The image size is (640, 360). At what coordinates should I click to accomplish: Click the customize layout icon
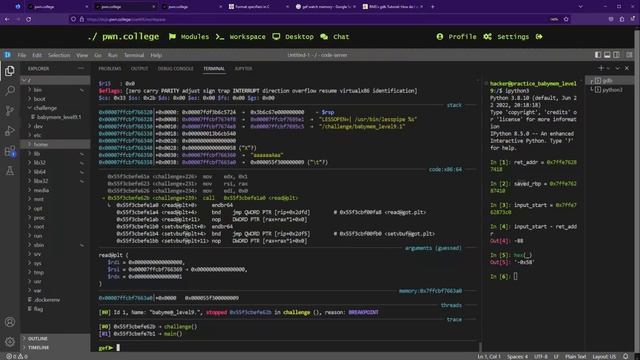pos(629,55)
